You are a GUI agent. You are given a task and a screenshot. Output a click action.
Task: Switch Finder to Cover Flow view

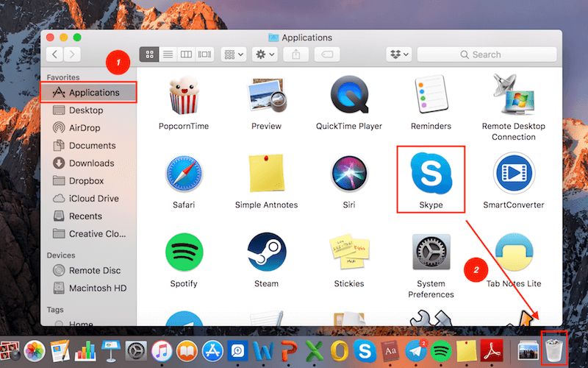pos(204,54)
